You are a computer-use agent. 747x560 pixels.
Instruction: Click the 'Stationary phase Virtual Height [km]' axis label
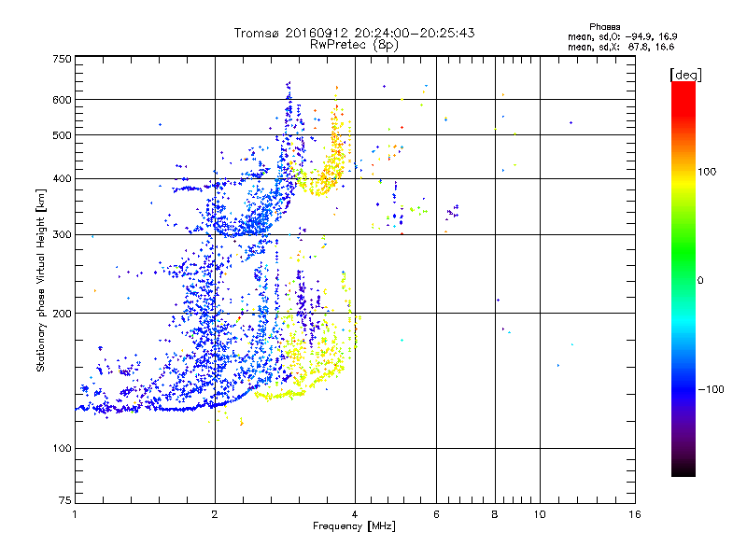click(41, 280)
